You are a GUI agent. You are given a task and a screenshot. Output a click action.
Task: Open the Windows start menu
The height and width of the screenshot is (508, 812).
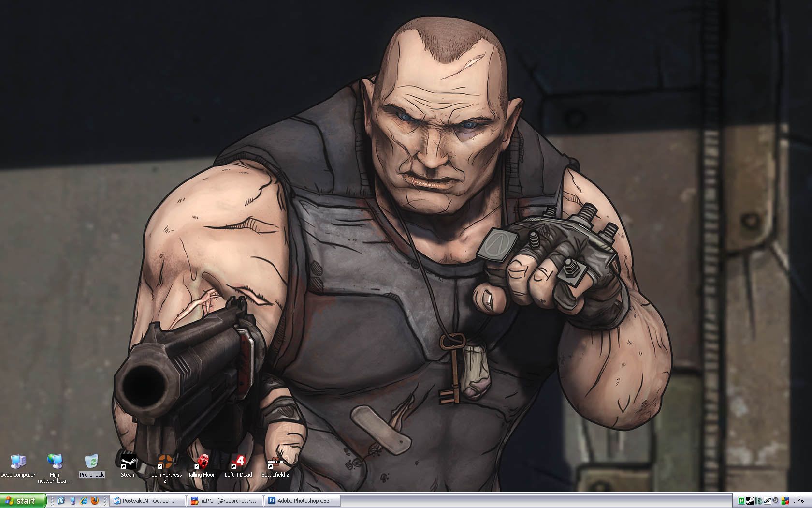point(23,501)
